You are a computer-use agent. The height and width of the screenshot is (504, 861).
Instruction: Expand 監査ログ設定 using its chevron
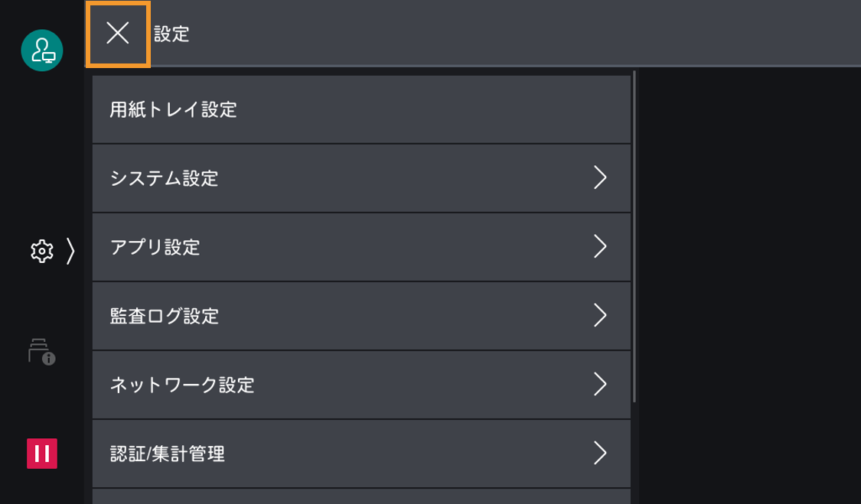click(x=600, y=315)
